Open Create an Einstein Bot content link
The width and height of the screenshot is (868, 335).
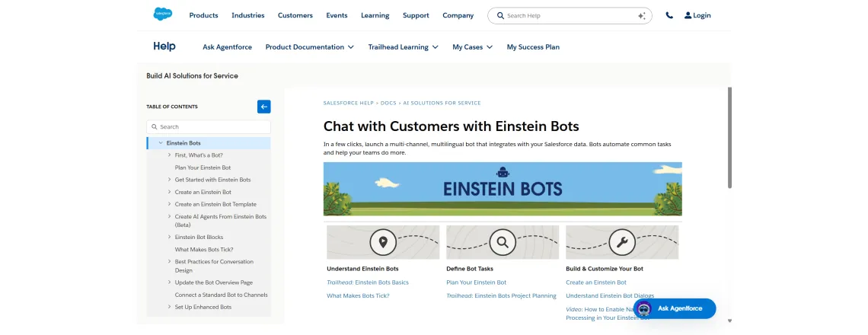[x=596, y=282]
